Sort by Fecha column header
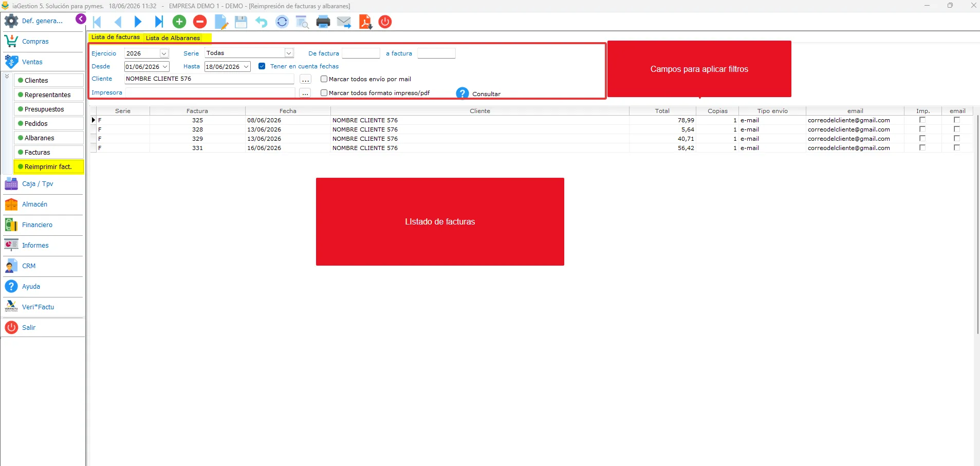980x466 pixels. [288, 110]
